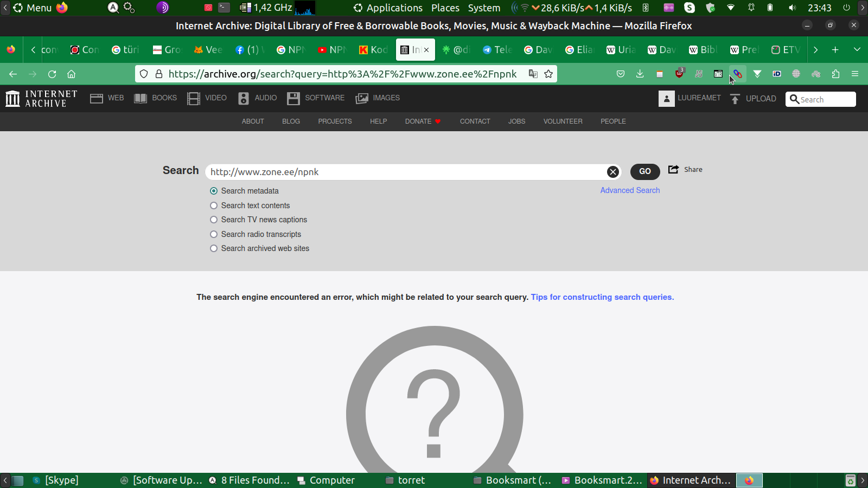Image resolution: width=868 pixels, height=488 pixels.
Task: Switch to the Facebook tab
Action: [x=250, y=50]
